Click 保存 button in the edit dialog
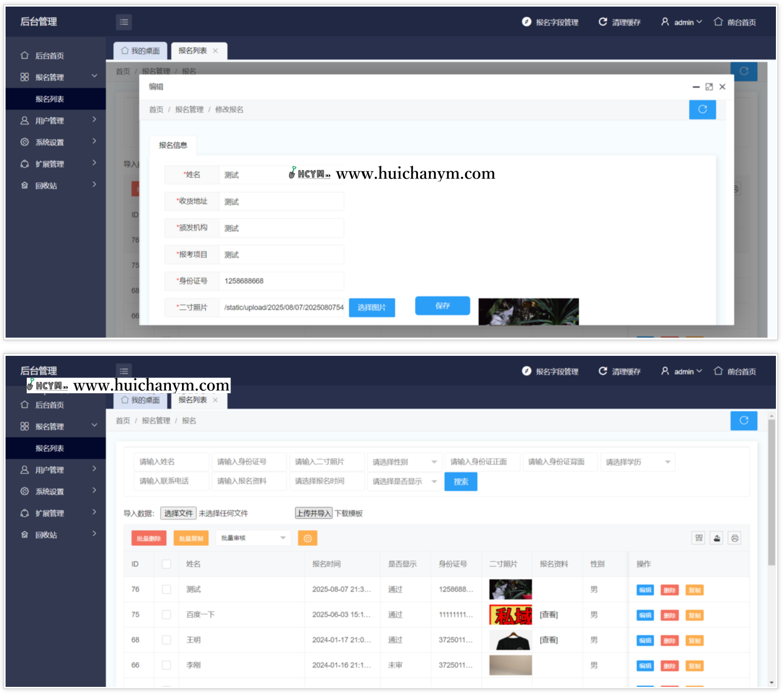784x698 pixels. (x=442, y=306)
